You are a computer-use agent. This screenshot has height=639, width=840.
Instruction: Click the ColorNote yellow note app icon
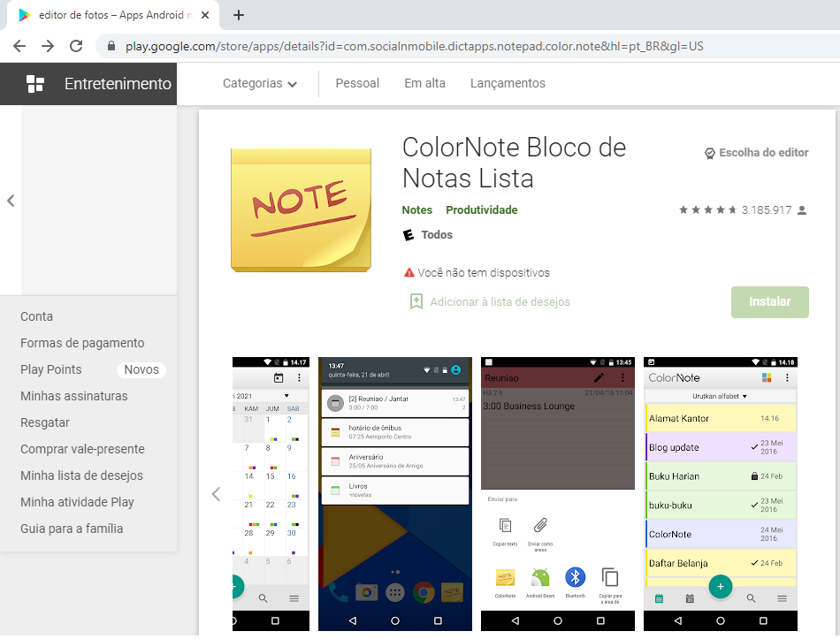301,210
